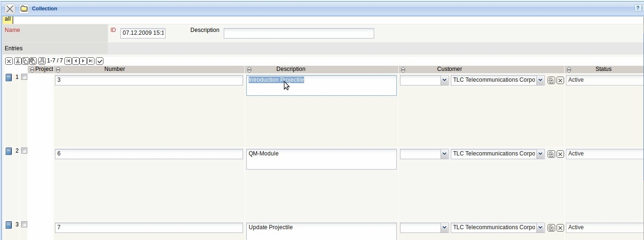Sort by Project column arrows
The image size is (644, 240).
32,70
